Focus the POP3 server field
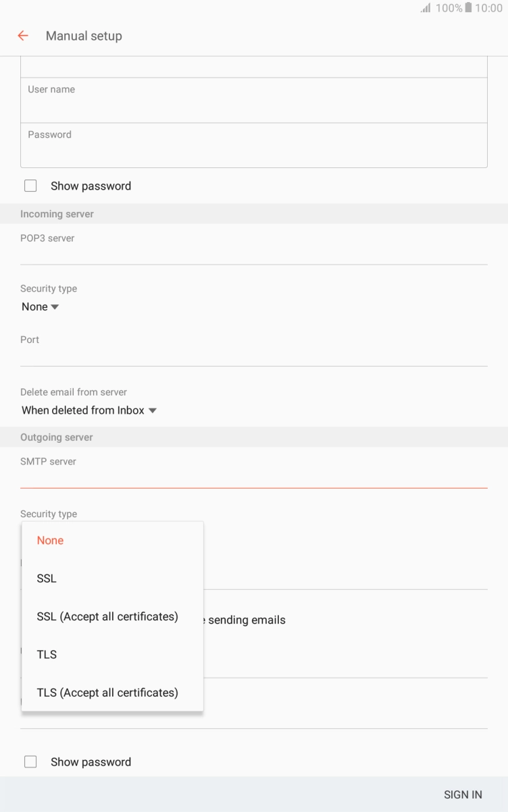Image resolution: width=508 pixels, height=812 pixels. (x=253, y=252)
